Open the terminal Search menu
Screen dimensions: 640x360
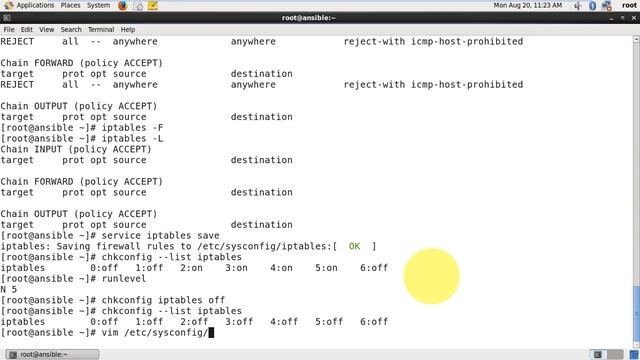(x=71, y=29)
